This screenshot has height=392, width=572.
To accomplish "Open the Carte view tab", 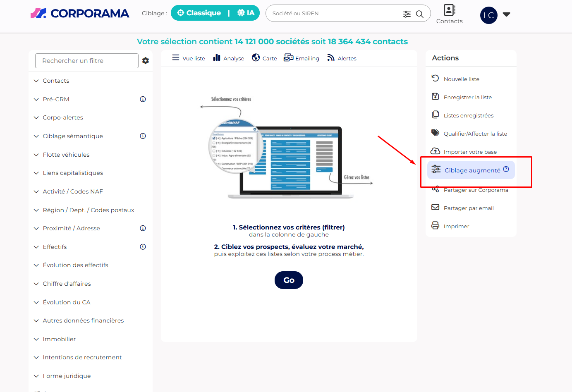I will click(265, 58).
